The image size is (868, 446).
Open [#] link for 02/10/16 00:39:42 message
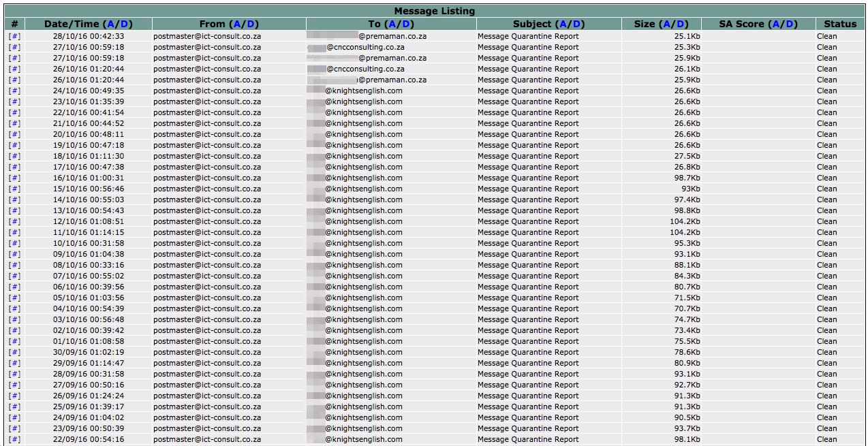click(x=14, y=330)
